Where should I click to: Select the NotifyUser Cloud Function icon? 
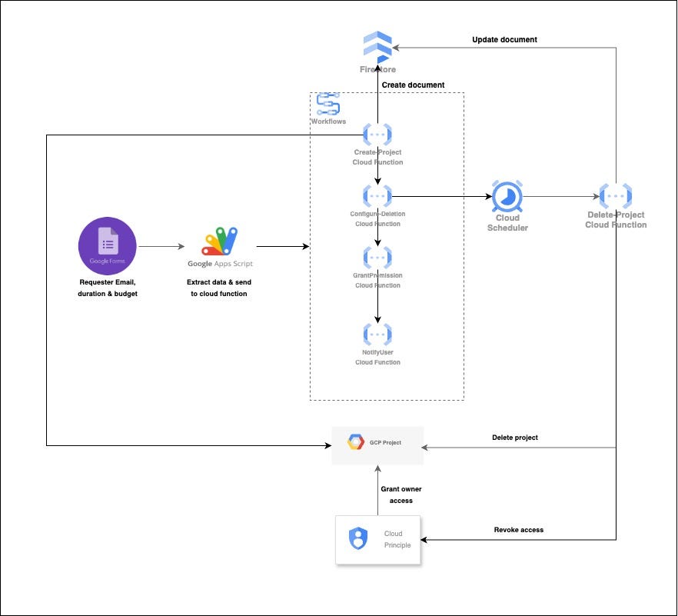[x=377, y=335]
